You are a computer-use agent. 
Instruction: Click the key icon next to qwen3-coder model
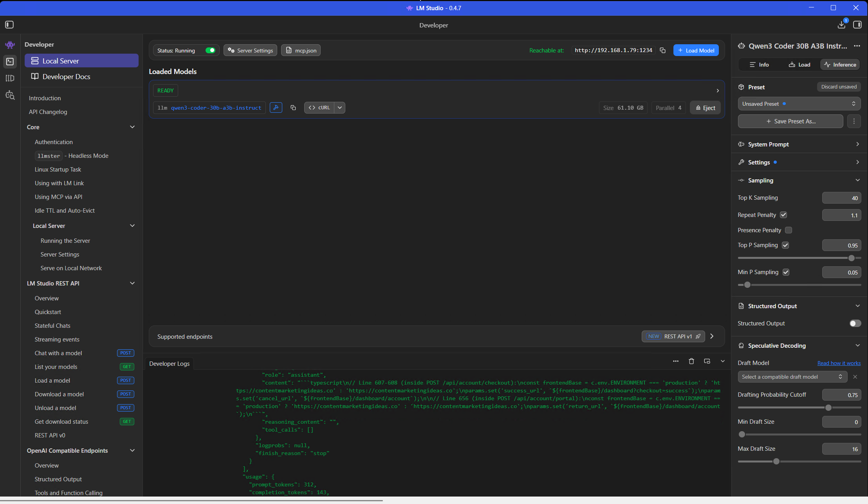276,107
